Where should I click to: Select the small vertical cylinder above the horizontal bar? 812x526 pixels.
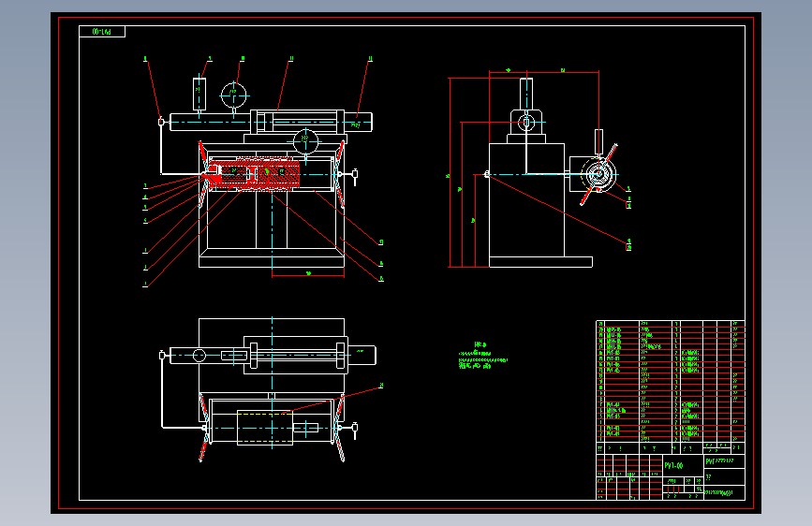[199, 94]
